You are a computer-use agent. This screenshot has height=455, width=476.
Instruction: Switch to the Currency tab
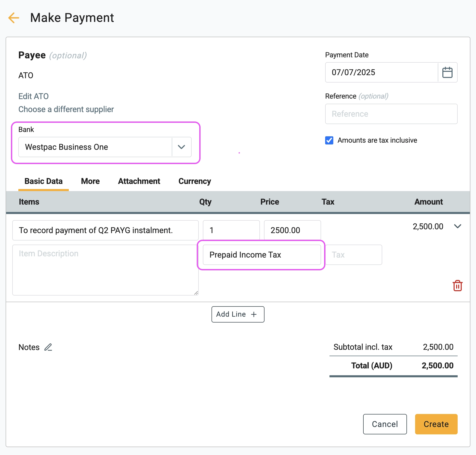coord(195,181)
